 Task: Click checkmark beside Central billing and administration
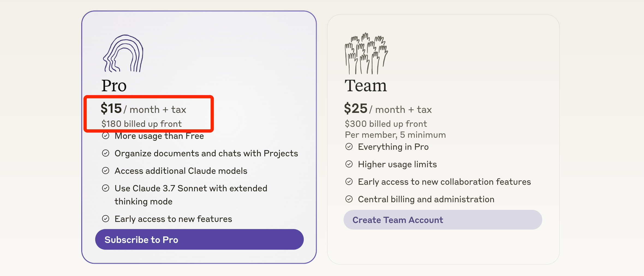[x=349, y=199]
